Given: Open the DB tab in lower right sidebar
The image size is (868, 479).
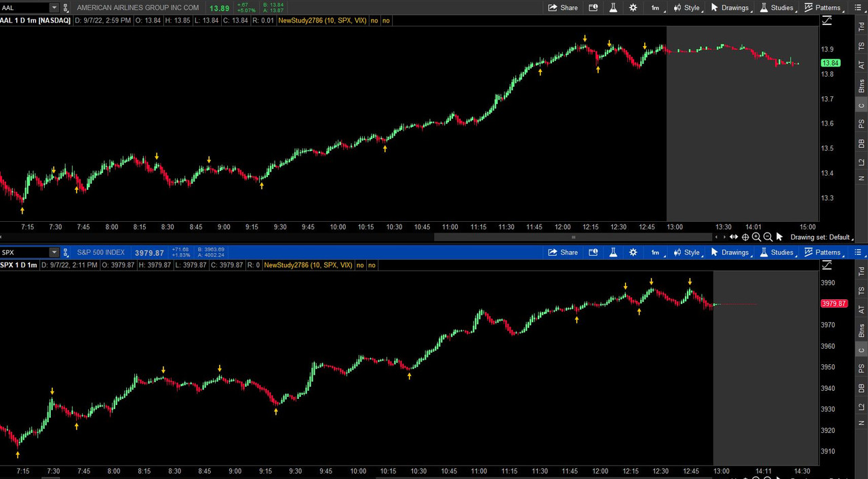Looking at the screenshot, I should [x=861, y=389].
